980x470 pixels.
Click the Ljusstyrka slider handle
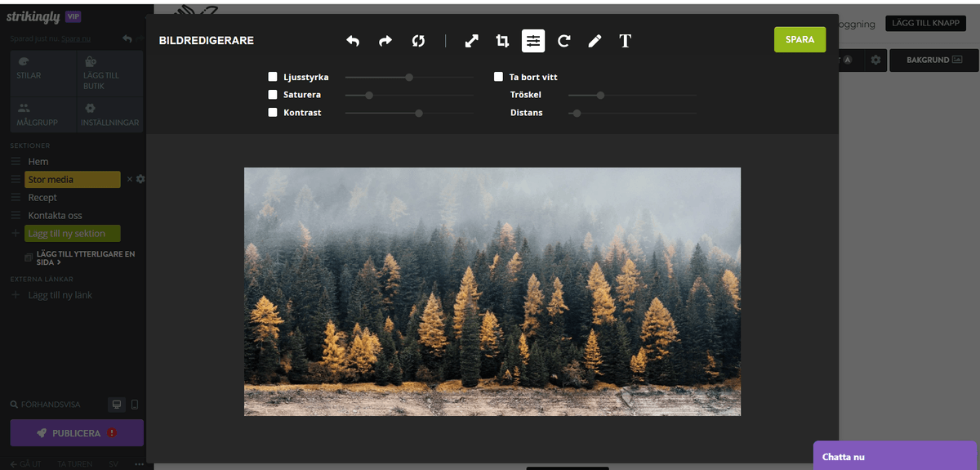click(409, 78)
